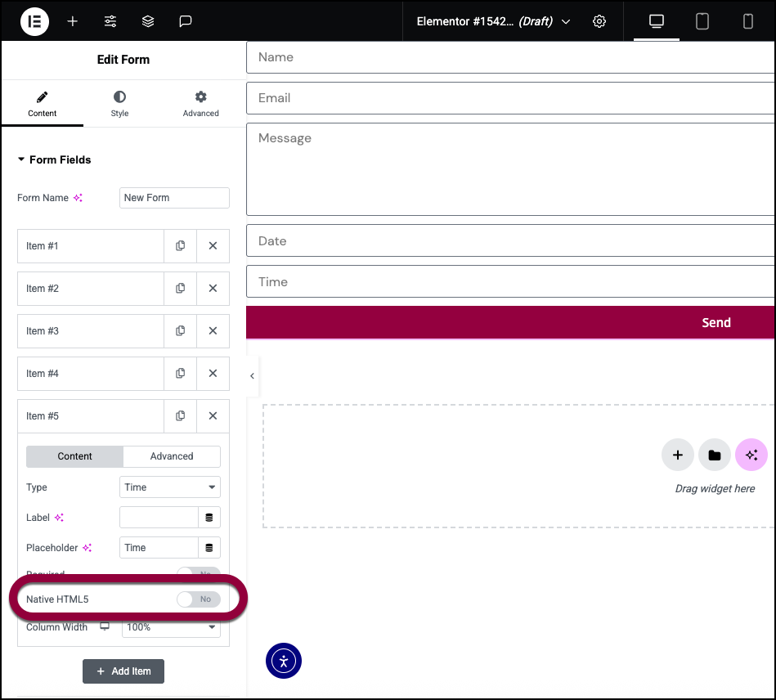Viewport: 776px width, 700px height.
Task: Click the Add Item button
Action: pos(123,671)
